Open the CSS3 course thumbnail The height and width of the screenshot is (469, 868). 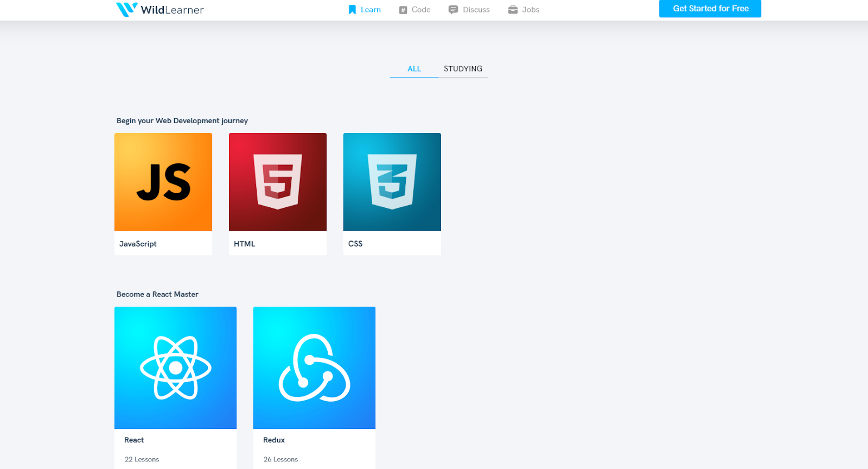point(392,182)
